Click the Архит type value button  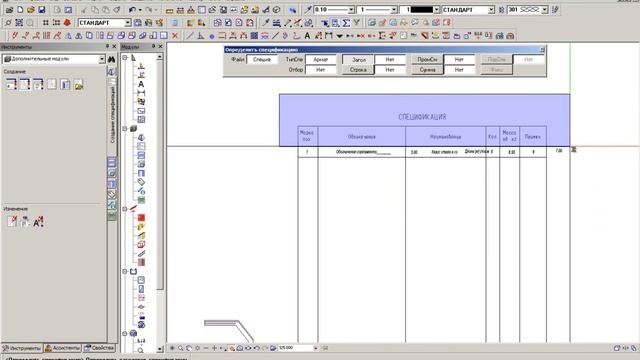[x=320, y=60]
